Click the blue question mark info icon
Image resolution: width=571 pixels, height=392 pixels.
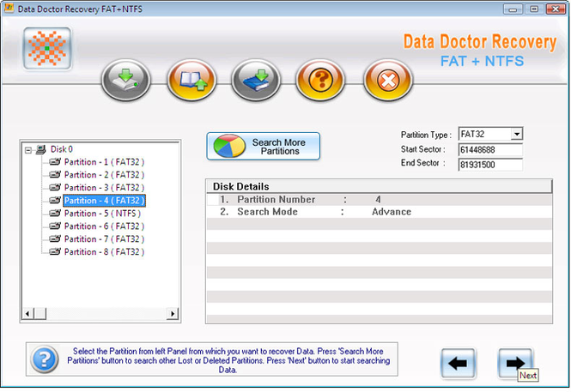[x=45, y=359]
